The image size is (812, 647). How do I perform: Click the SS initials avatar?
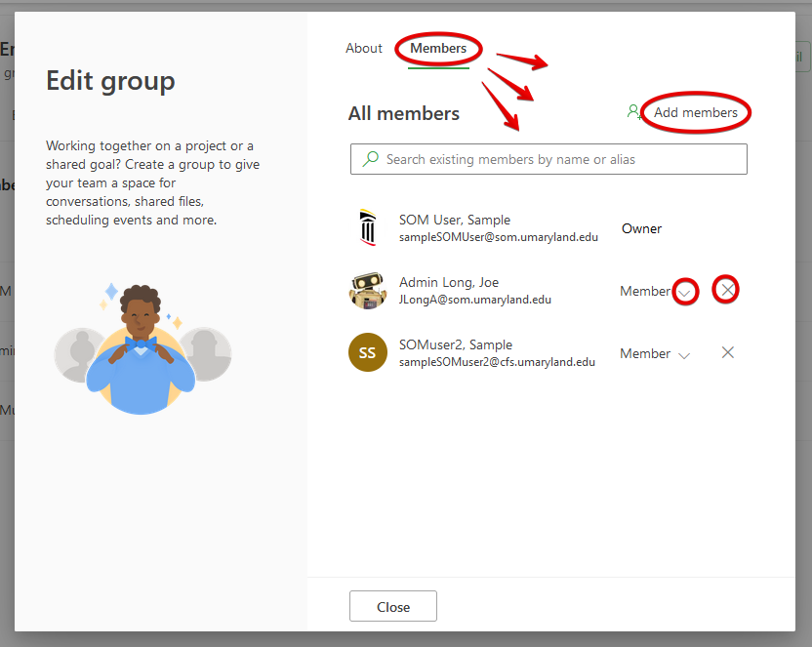(x=367, y=353)
